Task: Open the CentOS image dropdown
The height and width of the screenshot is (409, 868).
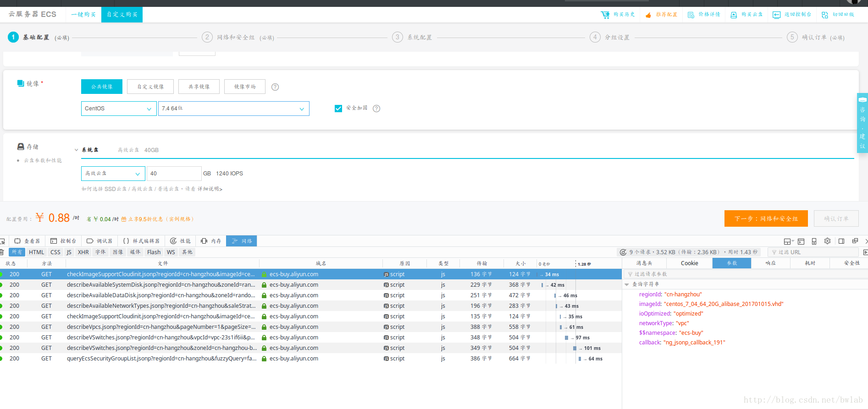Action: tap(119, 109)
